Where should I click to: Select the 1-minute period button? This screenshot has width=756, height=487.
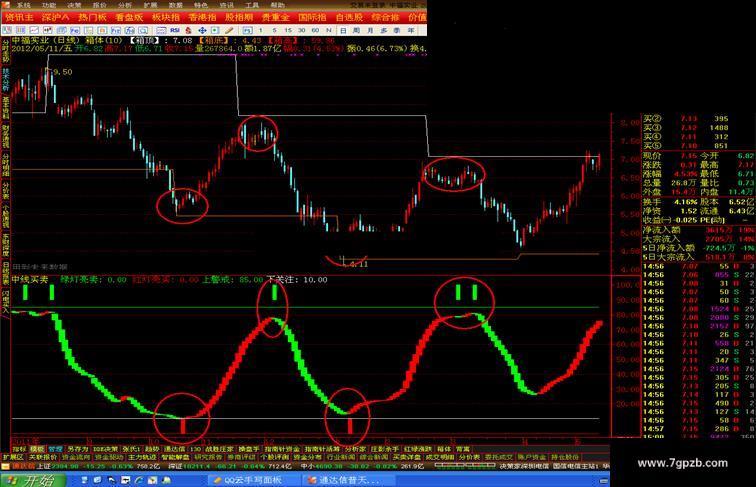[x=261, y=30]
